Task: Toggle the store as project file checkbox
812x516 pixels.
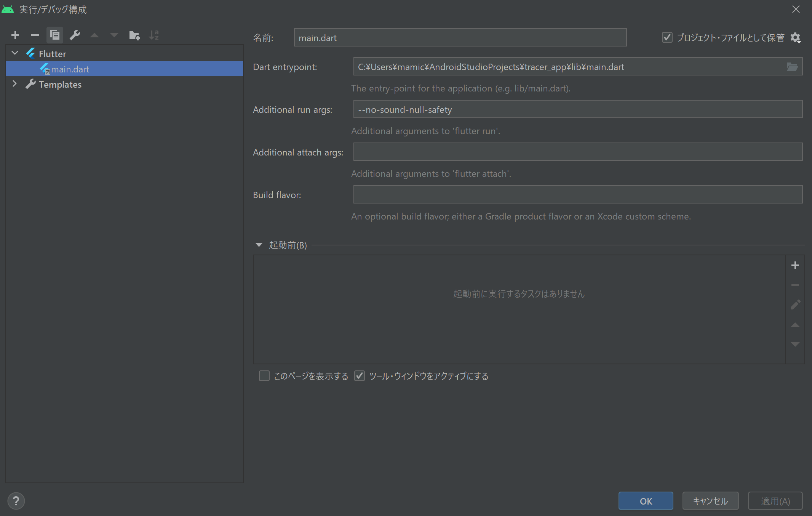Action: tap(667, 37)
